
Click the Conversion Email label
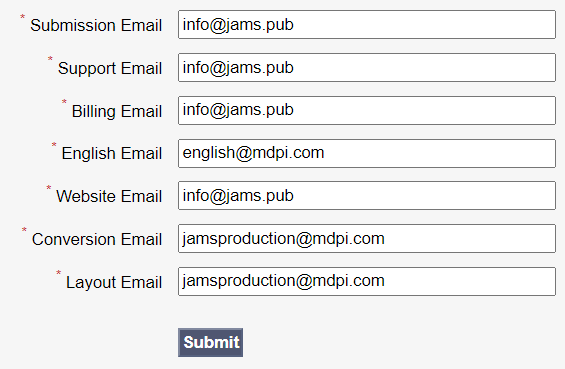[97, 239]
